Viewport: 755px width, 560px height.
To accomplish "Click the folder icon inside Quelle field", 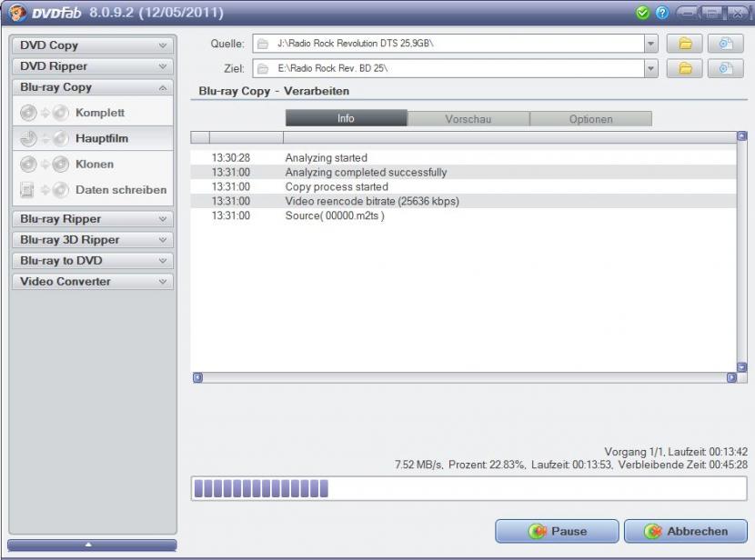I will (262, 44).
